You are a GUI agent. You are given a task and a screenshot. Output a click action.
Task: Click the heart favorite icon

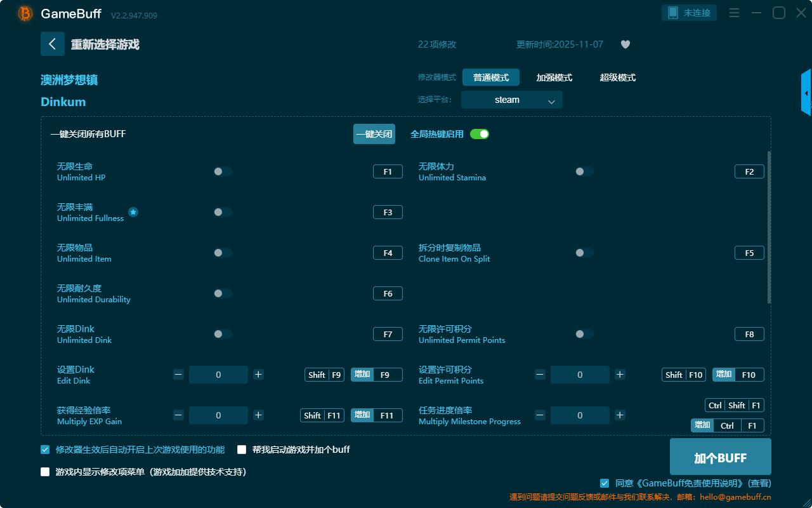coord(625,44)
